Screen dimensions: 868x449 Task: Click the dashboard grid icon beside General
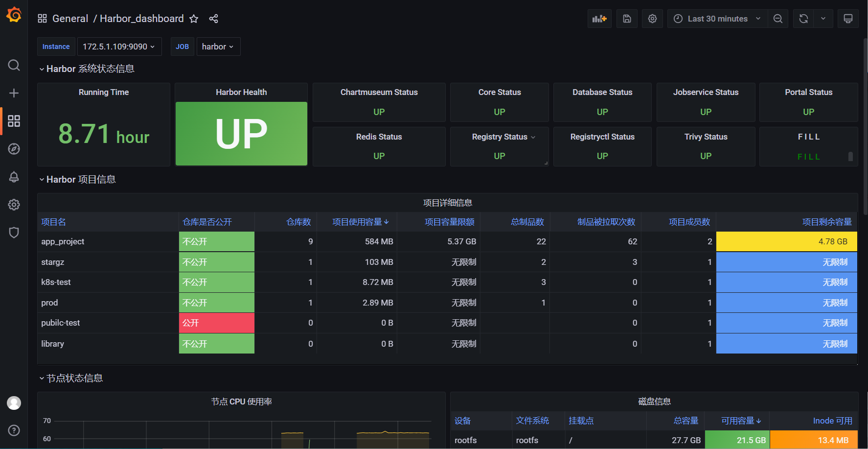click(x=42, y=19)
